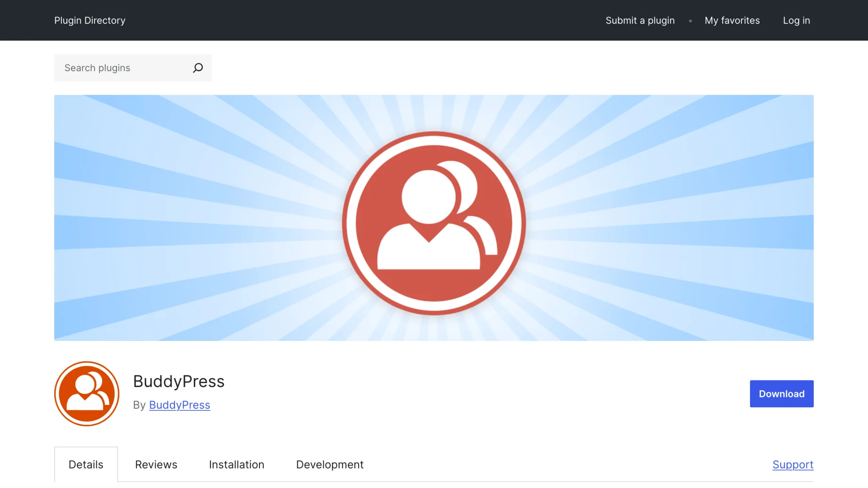Open the BuddyPress author link
The image size is (868, 488).
pos(180,405)
